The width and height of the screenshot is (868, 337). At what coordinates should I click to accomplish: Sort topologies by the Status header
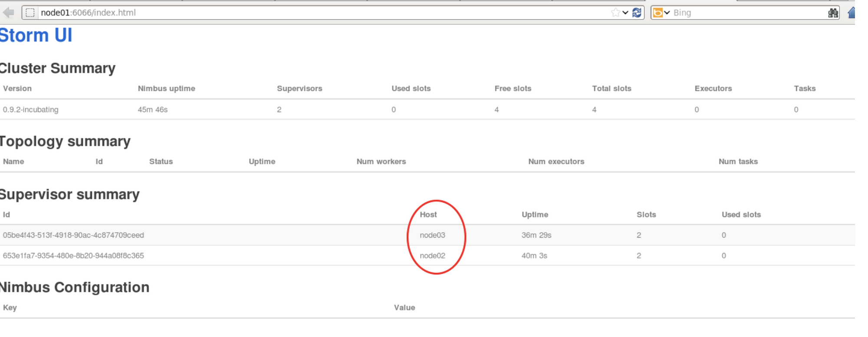point(161,162)
